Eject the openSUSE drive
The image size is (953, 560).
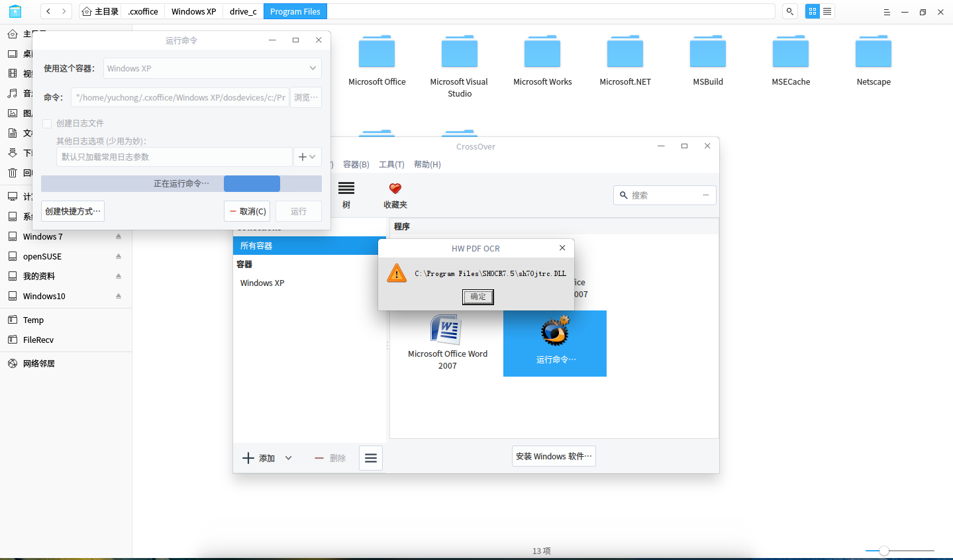(119, 256)
